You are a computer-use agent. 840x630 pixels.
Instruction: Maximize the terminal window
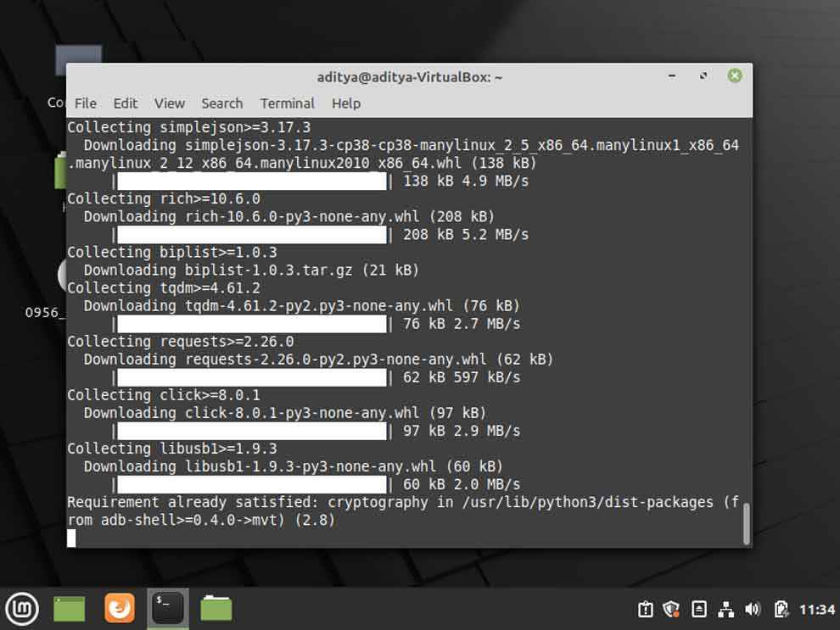tap(703, 76)
